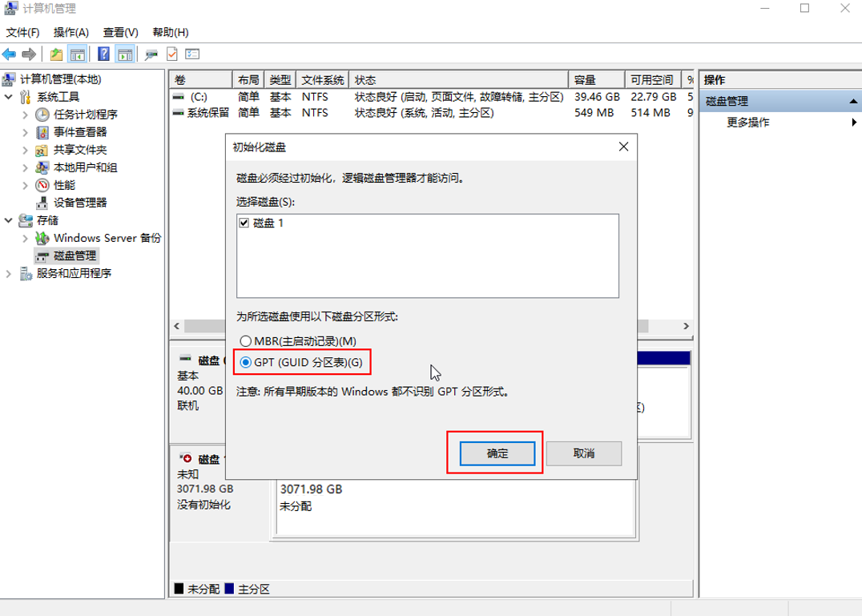
Task: Click the Back arrow toolbar icon
Action: 9,54
